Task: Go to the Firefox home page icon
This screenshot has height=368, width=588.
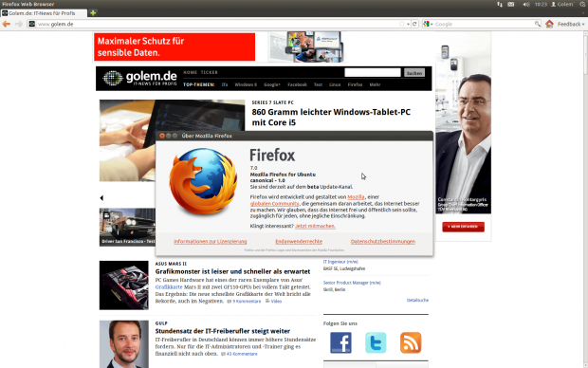Action: coord(549,24)
